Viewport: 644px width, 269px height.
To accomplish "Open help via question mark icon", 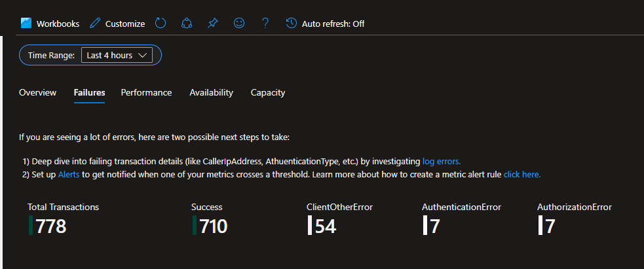I will click(265, 24).
